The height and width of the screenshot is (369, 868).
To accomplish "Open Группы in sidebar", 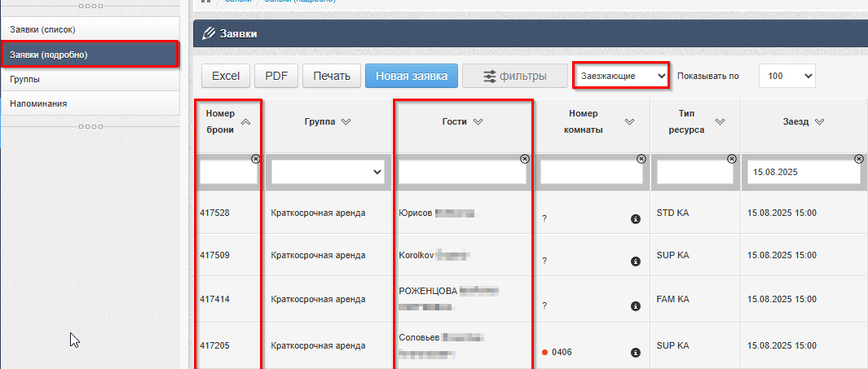I will [90, 79].
